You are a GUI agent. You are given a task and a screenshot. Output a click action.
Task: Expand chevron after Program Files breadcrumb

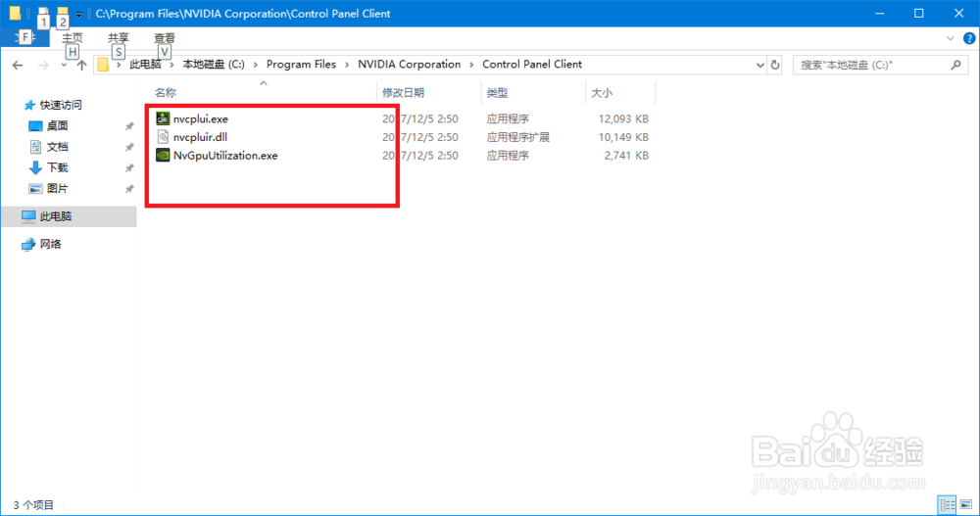pyautogui.click(x=347, y=65)
